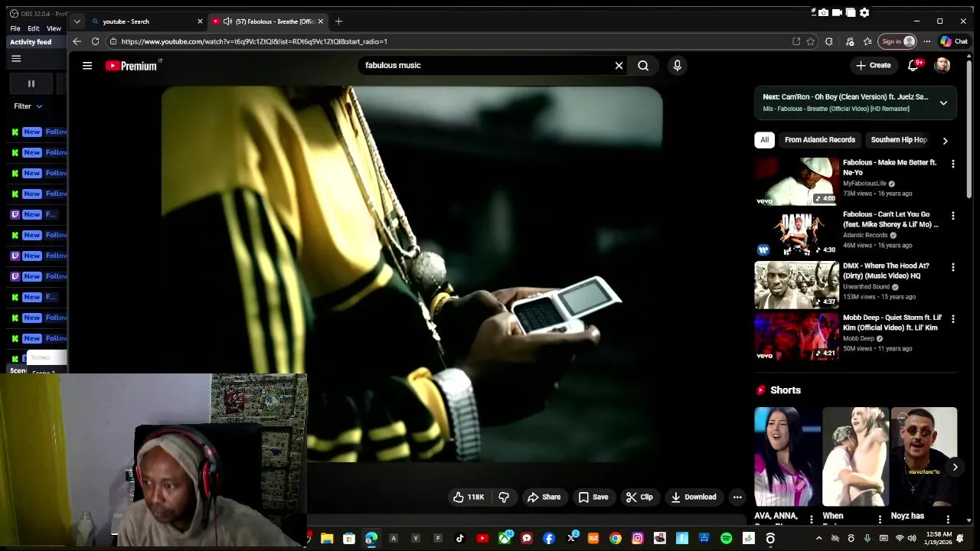Open more actions under the video
The image size is (980, 551).
pyautogui.click(x=737, y=497)
